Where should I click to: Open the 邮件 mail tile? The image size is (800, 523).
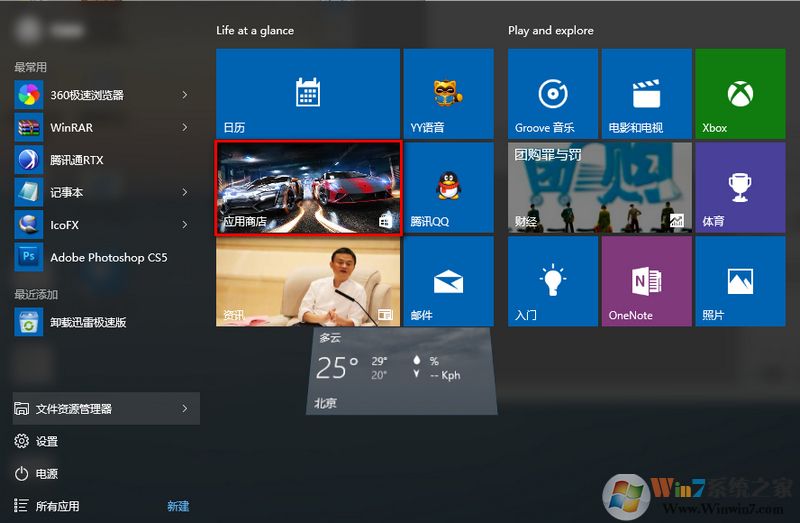448,282
